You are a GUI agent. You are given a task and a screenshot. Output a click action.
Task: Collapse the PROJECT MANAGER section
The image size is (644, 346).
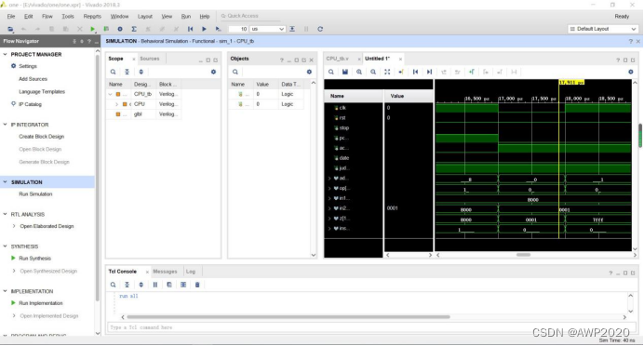5,54
